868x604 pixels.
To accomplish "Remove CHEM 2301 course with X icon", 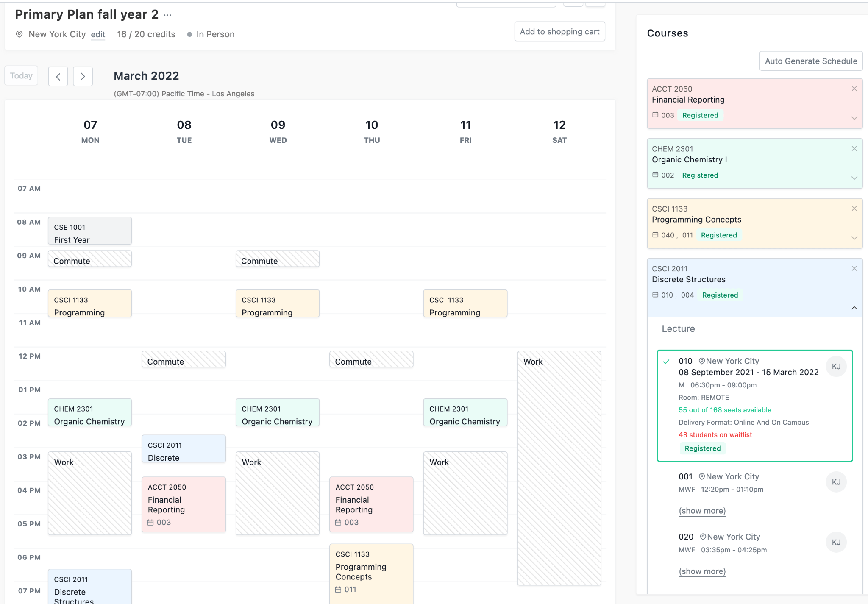I will 854,148.
